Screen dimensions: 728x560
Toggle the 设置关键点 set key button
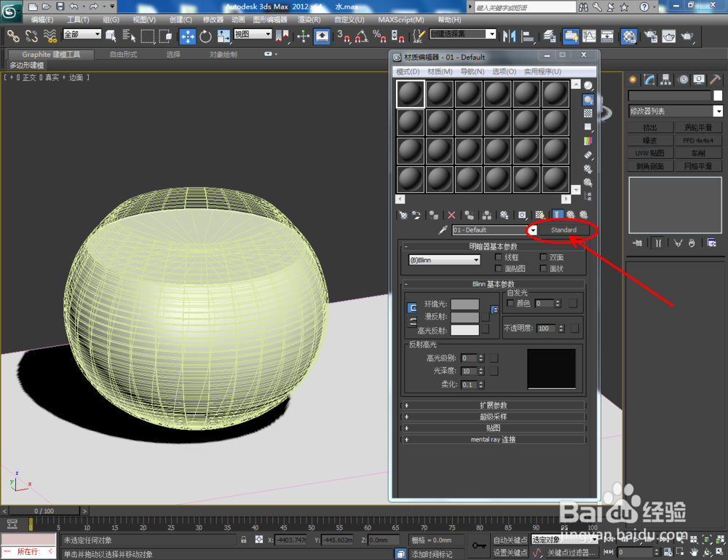click(x=510, y=552)
